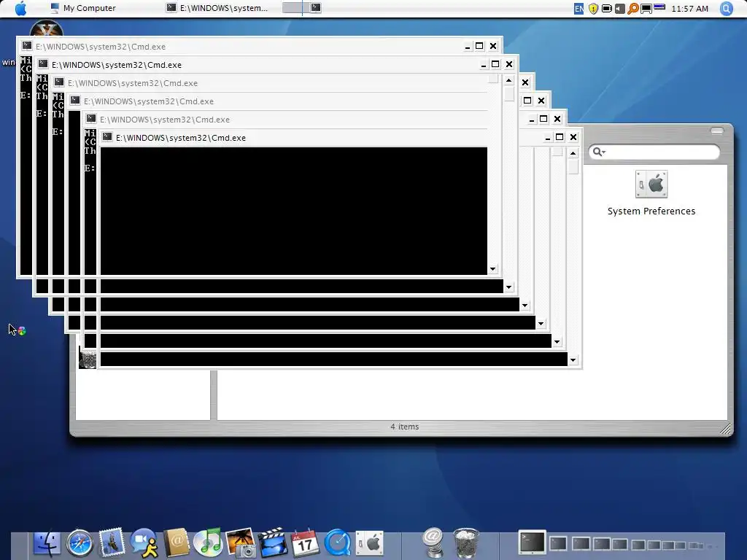Maximize the frontmost Cmd window

coord(560,137)
